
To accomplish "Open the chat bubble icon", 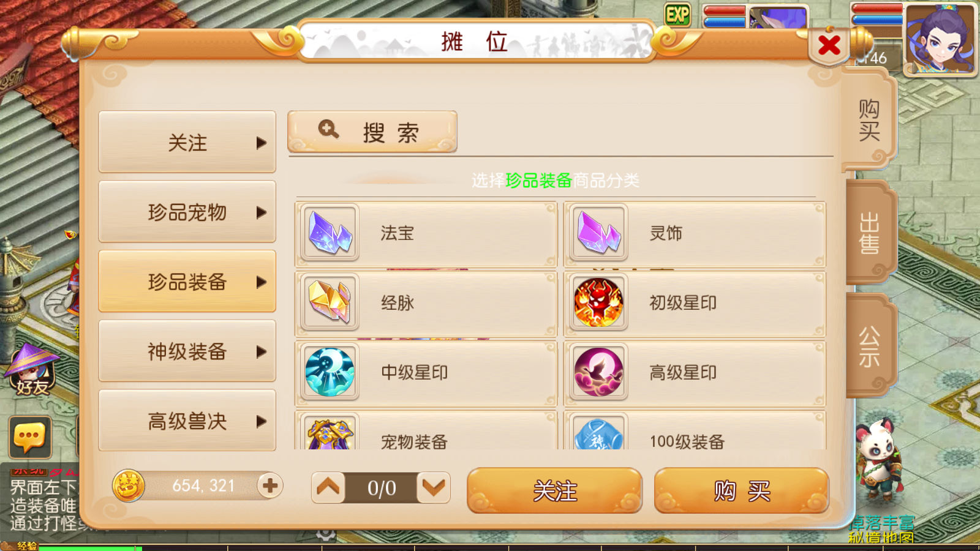I will click(29, 437).
